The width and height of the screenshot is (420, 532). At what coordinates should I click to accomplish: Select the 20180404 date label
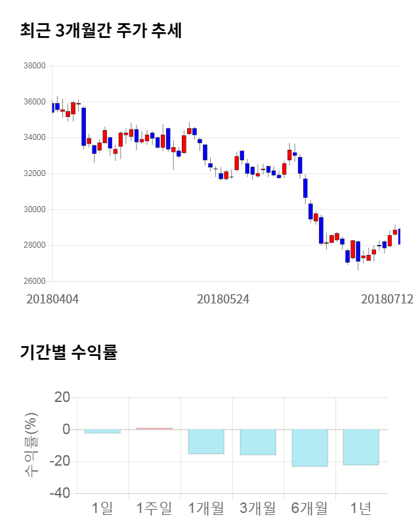click(52, 299)
